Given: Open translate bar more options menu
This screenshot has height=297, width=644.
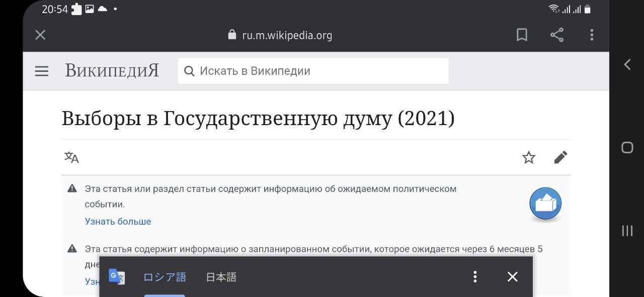Looking at the screenshot, I should 475,276.
